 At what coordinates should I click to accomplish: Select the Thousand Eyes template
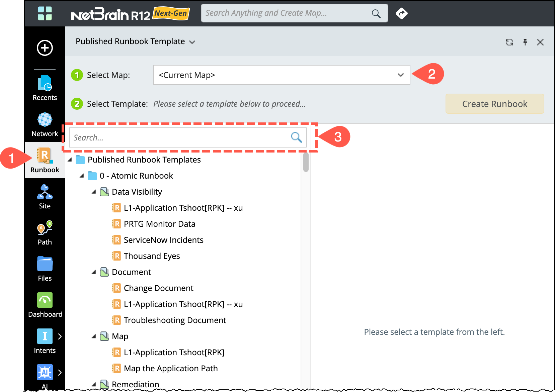(152, 256)
